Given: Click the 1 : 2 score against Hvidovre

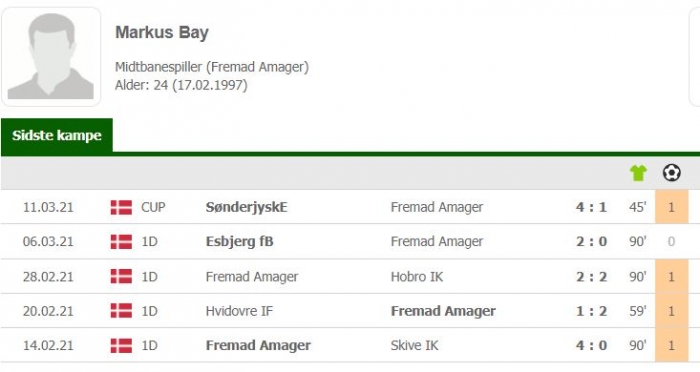Looking at the screenshot, I should point(591,311).
